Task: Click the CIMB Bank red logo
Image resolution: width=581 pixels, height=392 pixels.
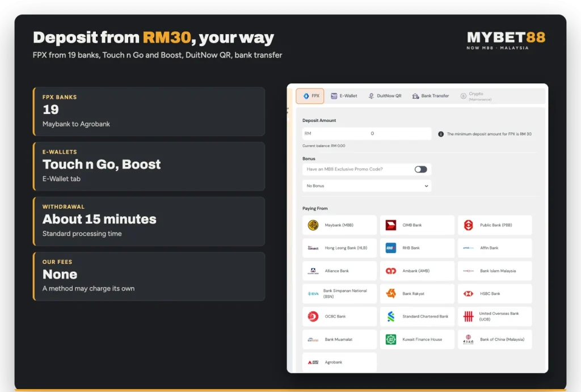Action: 390,225
